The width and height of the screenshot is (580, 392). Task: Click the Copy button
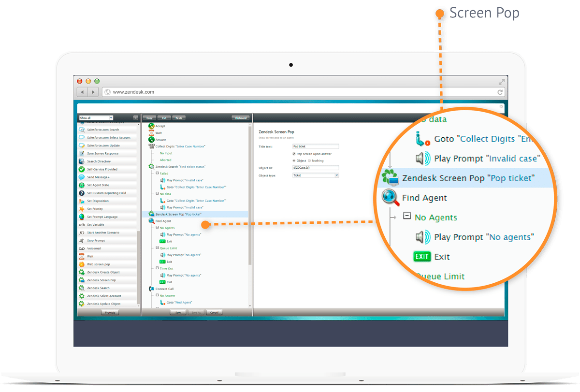(x=149, y=117)
